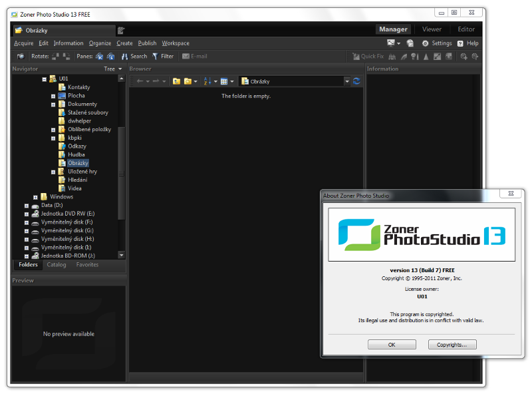Screen dimensions: 532x394
Task: Click the Navigator scrollbar down arrow
Action: (x=122, y=255)
